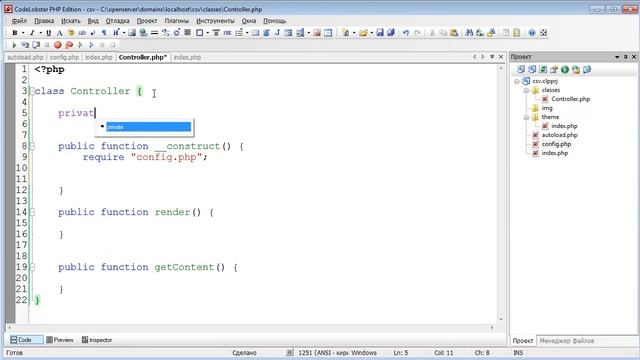This screenshot has width=640, height=360.
Task: Undo the last edit
Action: point(406,33)
